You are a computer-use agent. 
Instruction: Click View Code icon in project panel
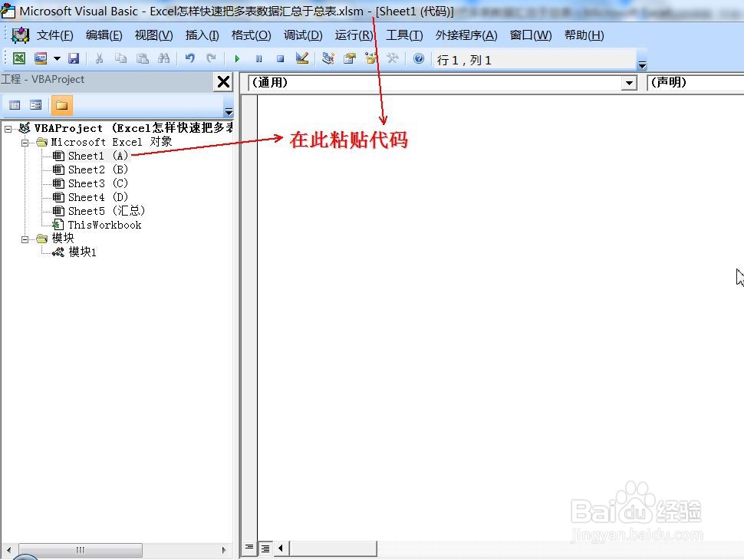(15, 105)
